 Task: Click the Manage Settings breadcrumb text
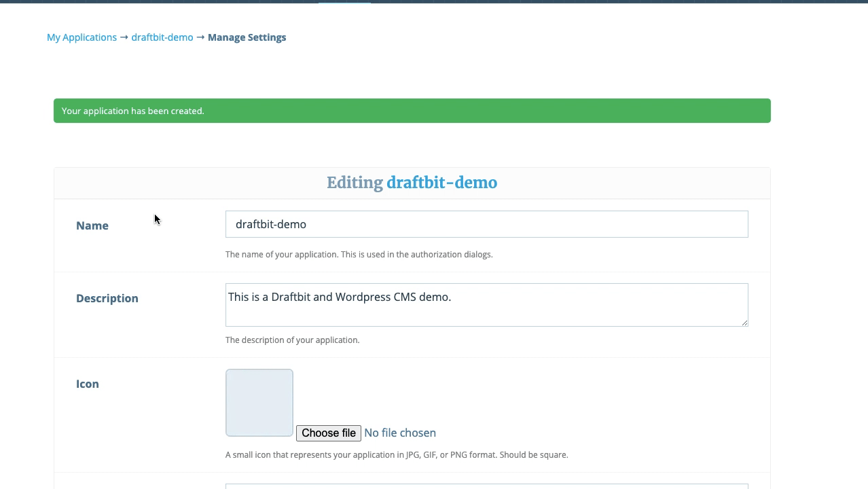point(247,37)
